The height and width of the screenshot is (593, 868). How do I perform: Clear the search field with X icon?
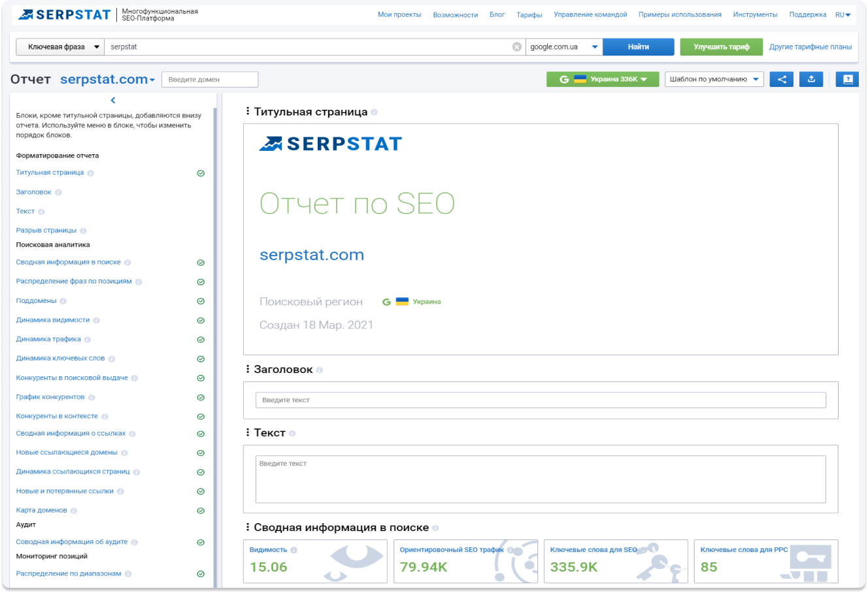pos(517,47)
